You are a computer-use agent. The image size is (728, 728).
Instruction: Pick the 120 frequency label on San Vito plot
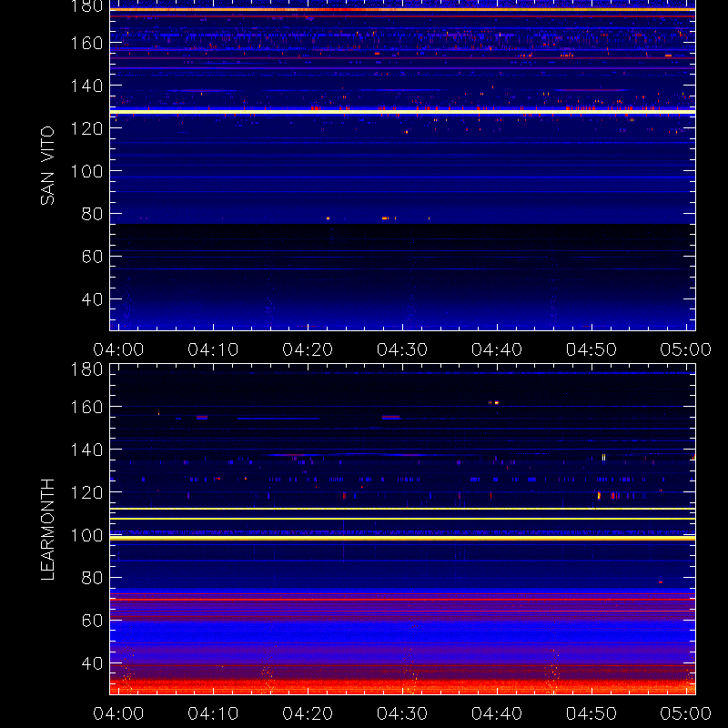coord(86,128)
